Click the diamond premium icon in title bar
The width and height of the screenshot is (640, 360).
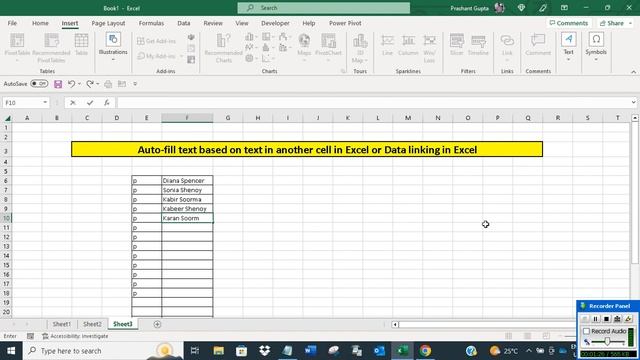tap(521, 8)
